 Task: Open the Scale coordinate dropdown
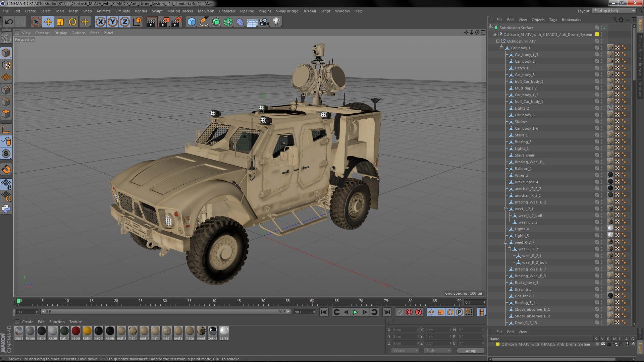(438, 351)
